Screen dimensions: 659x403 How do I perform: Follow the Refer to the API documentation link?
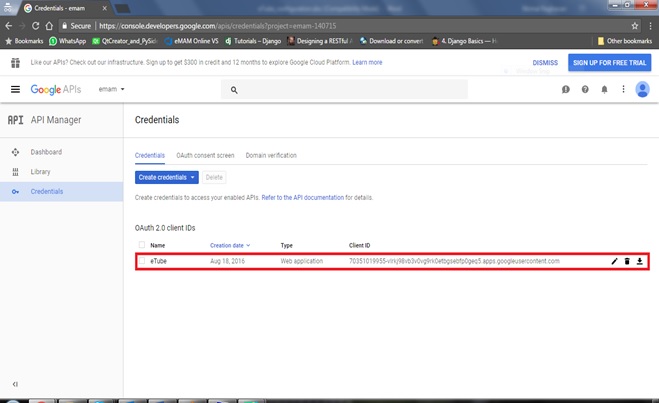(303, 198)
